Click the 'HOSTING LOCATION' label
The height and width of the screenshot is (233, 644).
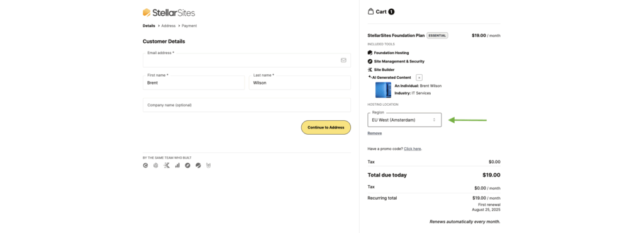pyautogui.click(x=382, y=105)
